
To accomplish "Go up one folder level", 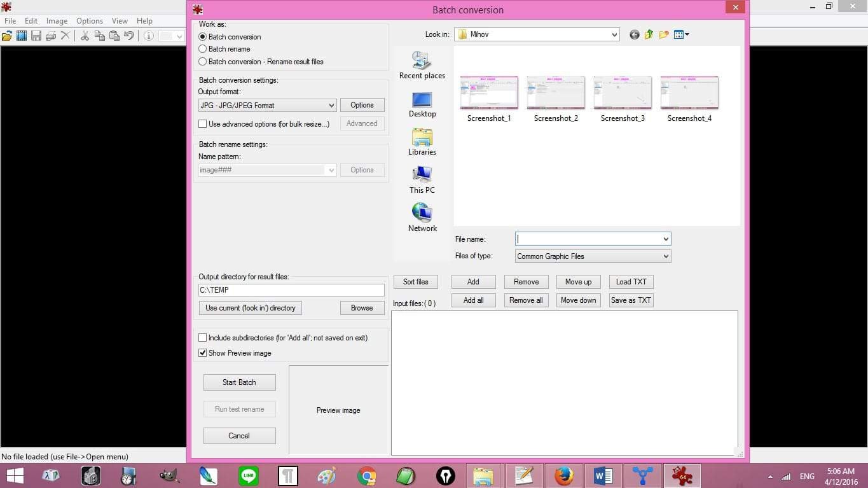I will coord(649,35).
